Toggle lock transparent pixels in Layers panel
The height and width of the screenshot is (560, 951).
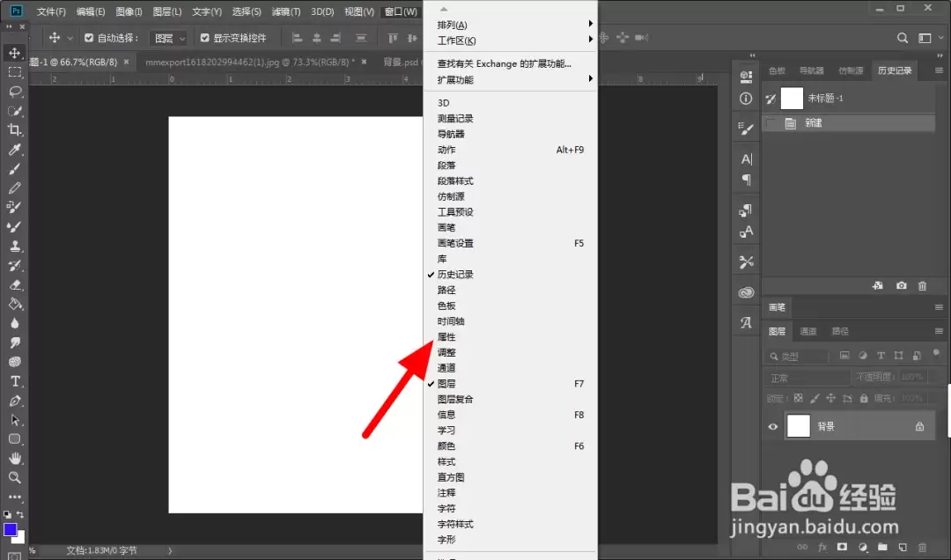(x=798, y=398)
